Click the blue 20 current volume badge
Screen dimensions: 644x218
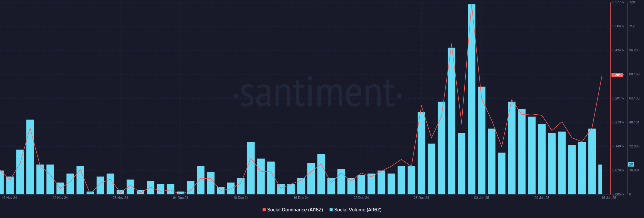pos(631,164)
